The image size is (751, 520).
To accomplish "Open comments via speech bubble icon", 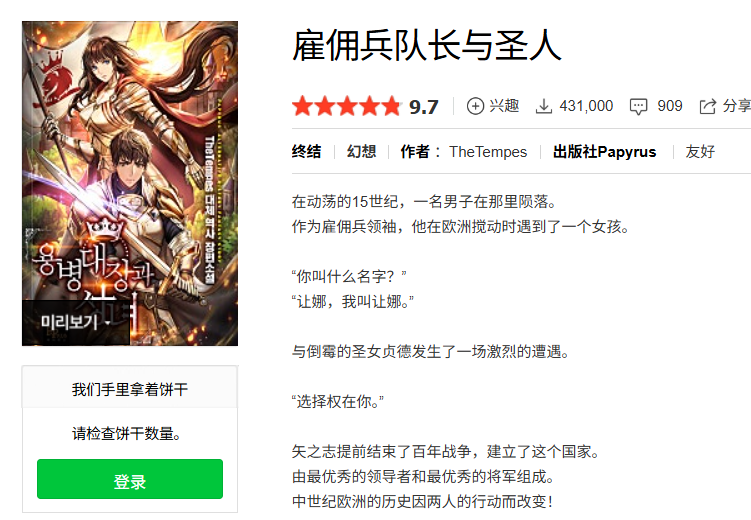I will (x=638, y=106).
